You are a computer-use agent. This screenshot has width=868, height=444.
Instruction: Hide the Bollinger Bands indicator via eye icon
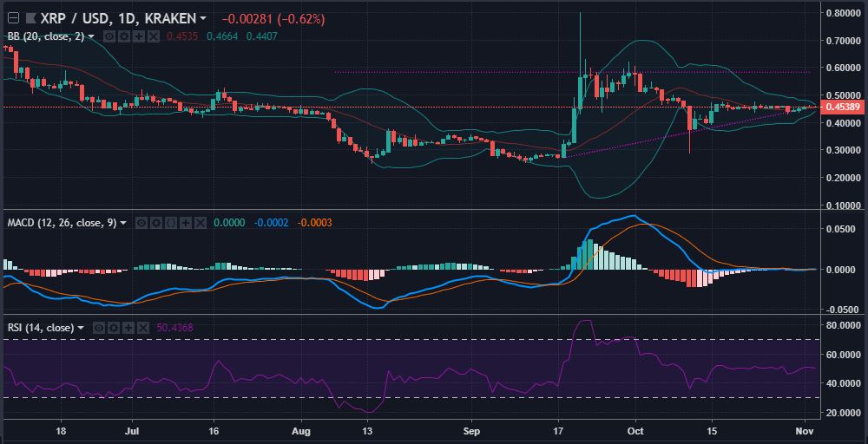click(x=109, y=36)
